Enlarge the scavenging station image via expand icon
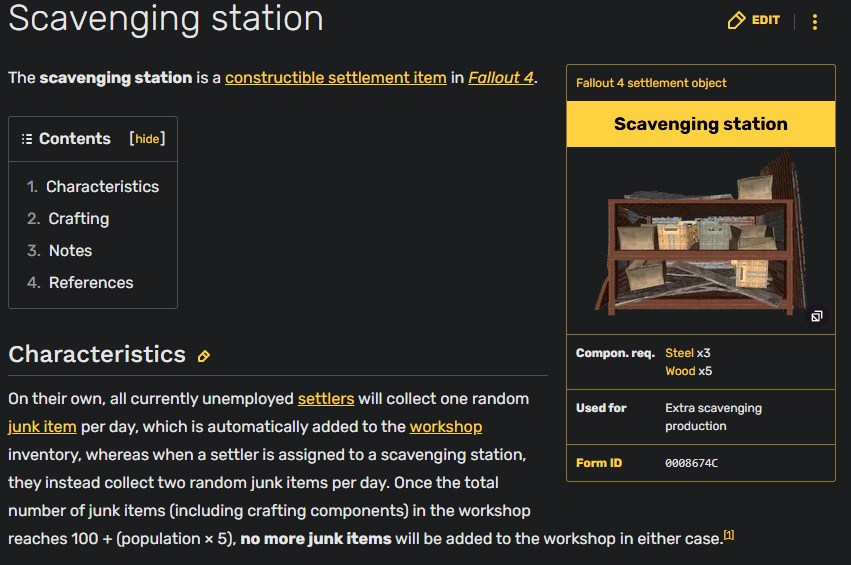The height and width of the screenshot is (565, 851). coord(816,316)
